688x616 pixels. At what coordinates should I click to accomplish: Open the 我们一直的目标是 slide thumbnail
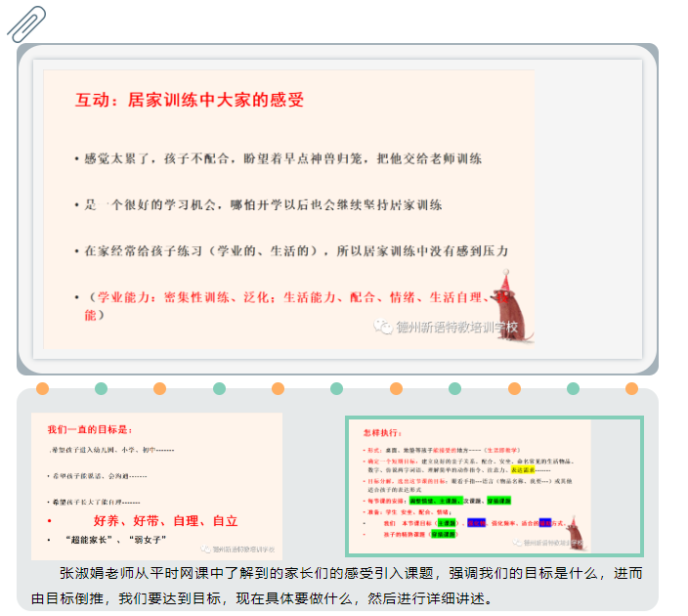156,486
